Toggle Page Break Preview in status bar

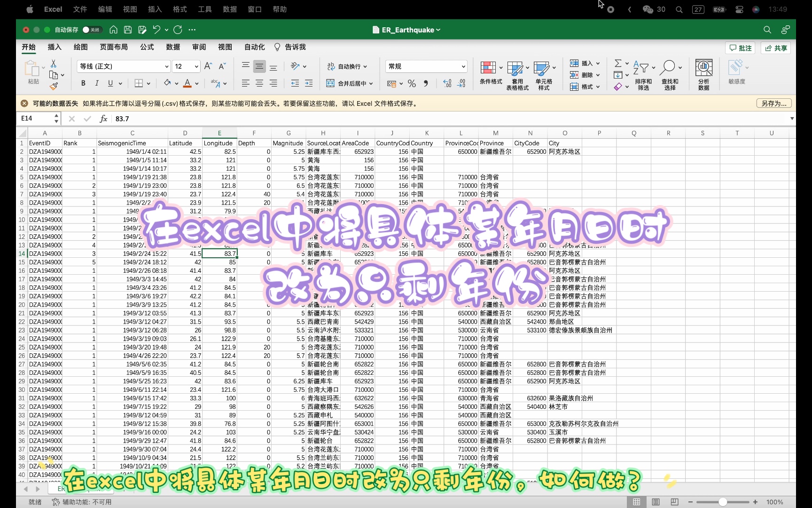click(675, 502)
